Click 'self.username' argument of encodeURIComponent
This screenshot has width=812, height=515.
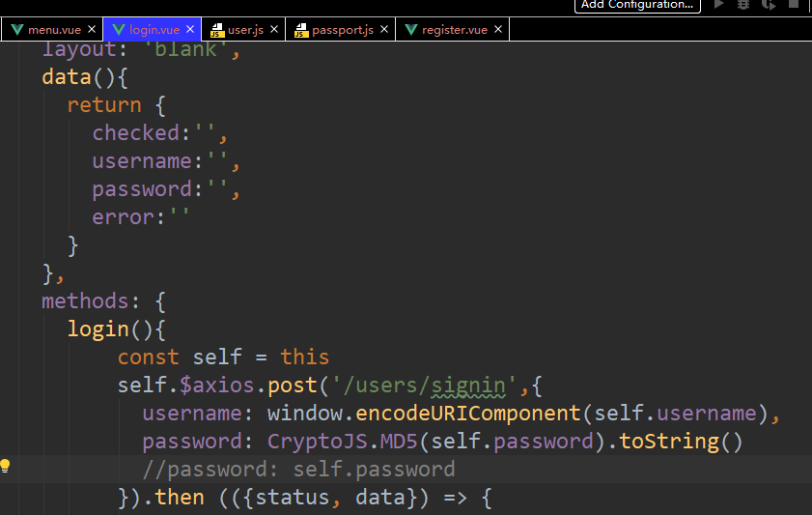pos(675,414)
